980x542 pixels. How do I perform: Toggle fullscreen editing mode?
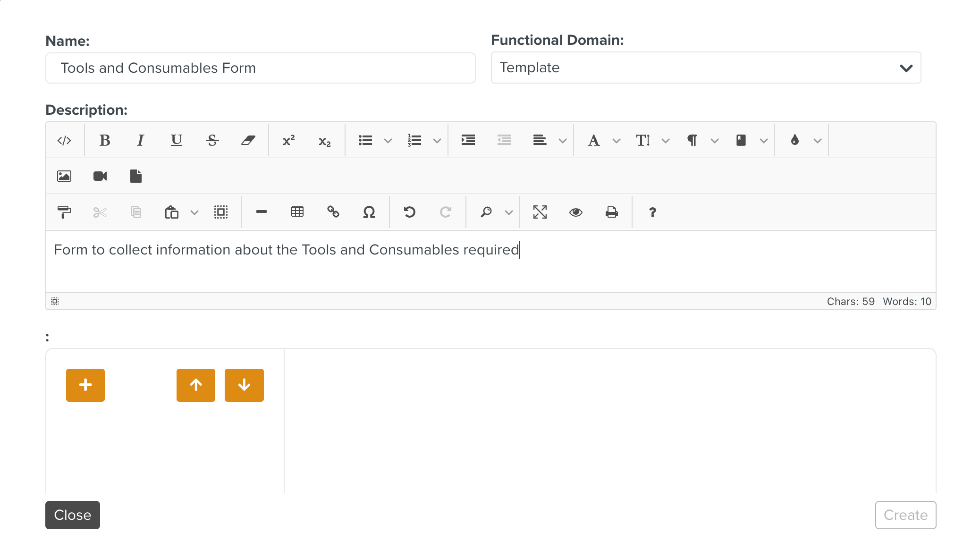click(540, 212)
